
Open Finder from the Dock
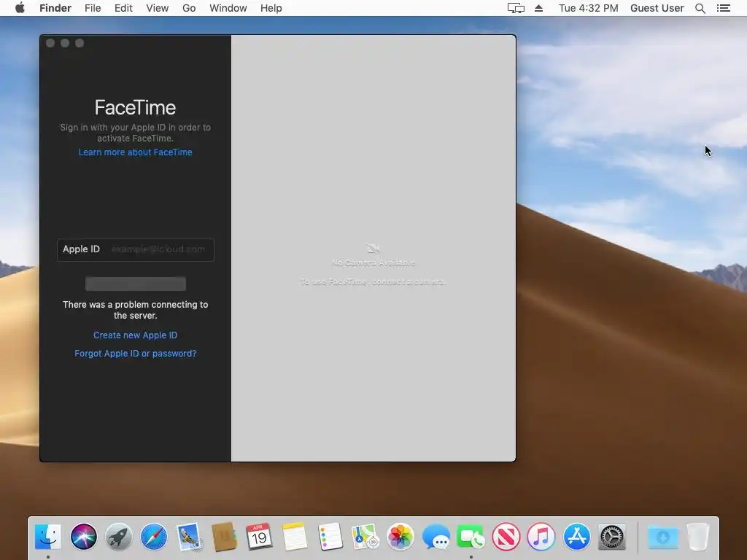[47, 537]
